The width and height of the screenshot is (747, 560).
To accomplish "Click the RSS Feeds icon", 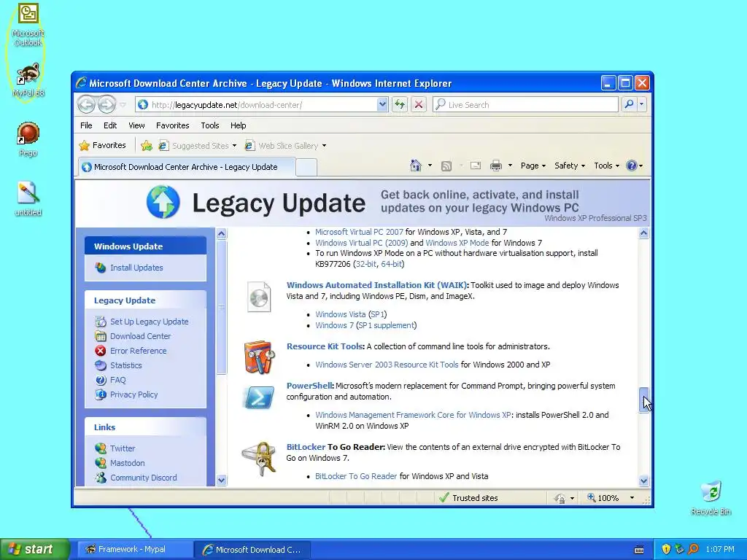I will click(446, 166).
